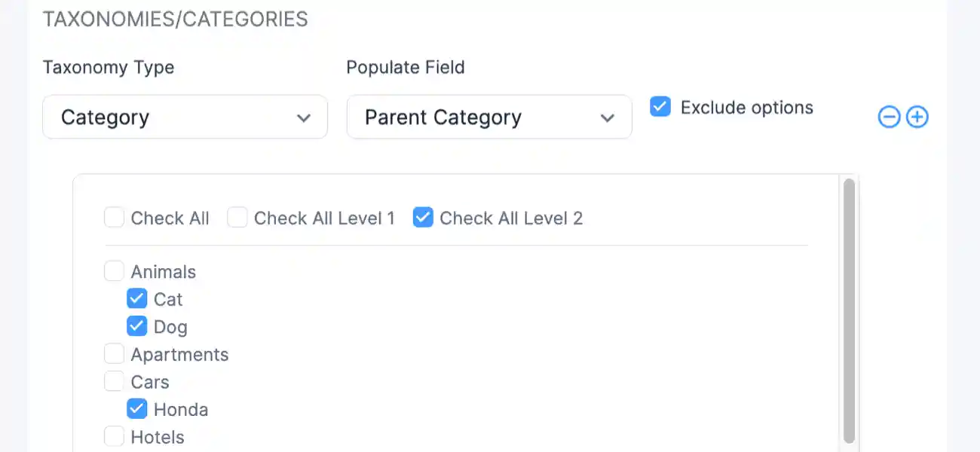Image resolution: width=980 pixels, height=452 pixels.
Task: Check the Hotels category
Action: 114,436
